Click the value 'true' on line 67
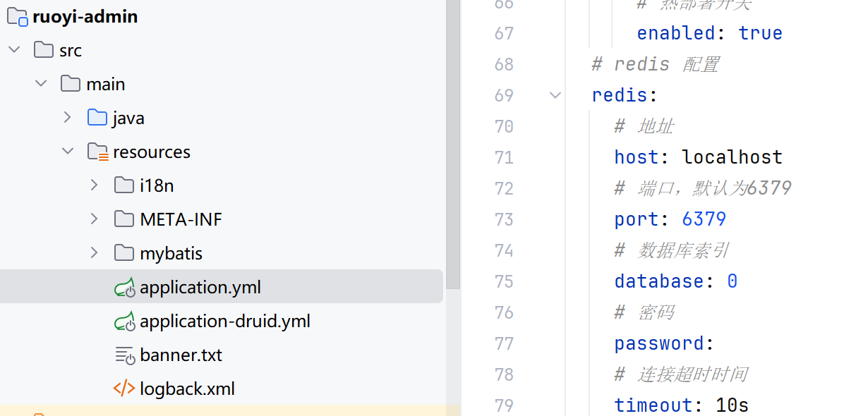The image size is (868, 416). 761,33
